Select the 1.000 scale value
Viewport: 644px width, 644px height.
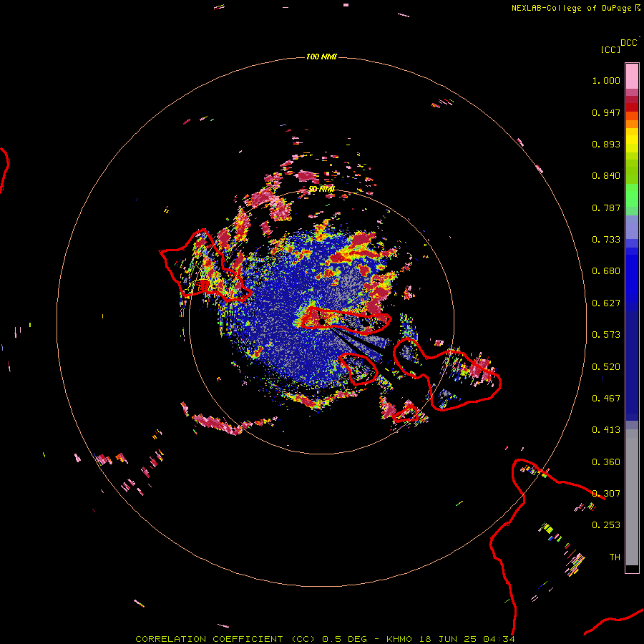(x=606, y=80)
